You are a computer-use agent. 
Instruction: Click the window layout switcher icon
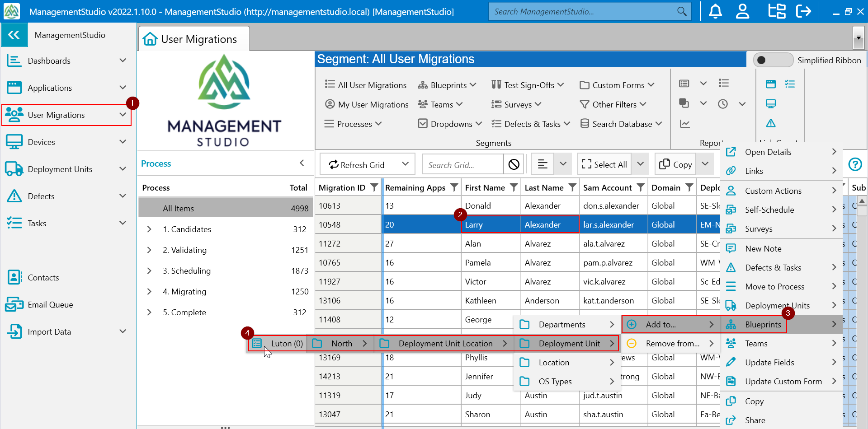[x=777, y=11]
